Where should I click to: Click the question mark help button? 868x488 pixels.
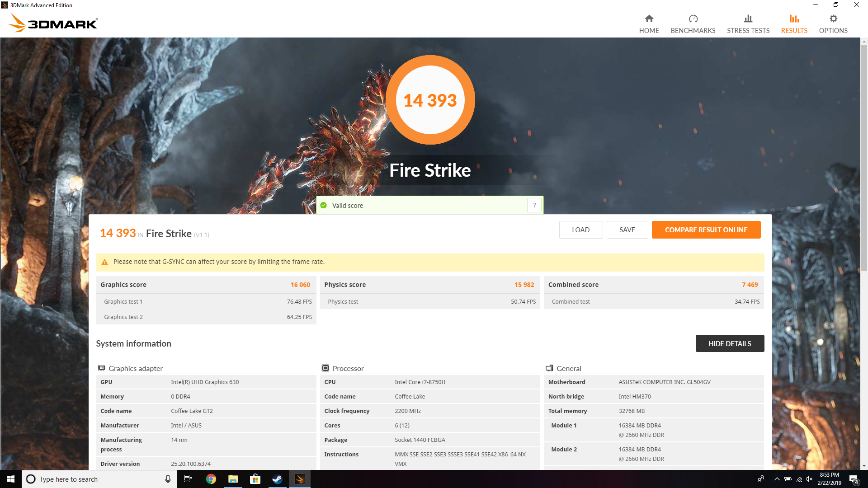534,205
